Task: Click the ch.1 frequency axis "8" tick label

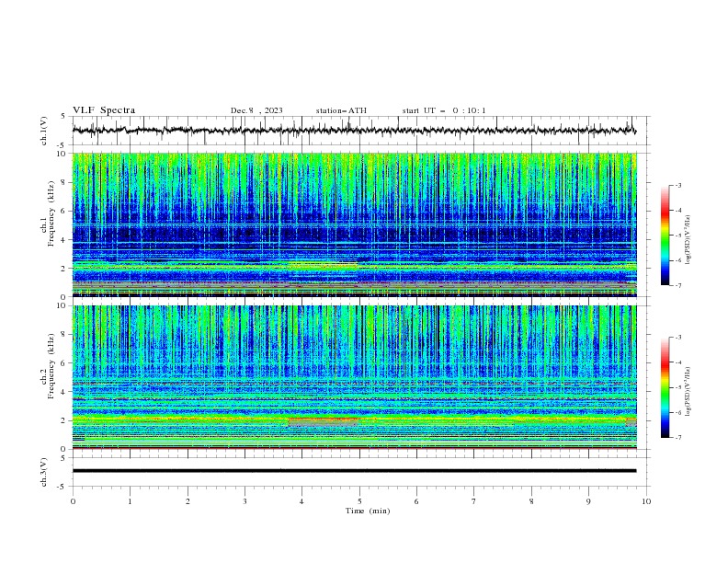Action: (63, 182)
